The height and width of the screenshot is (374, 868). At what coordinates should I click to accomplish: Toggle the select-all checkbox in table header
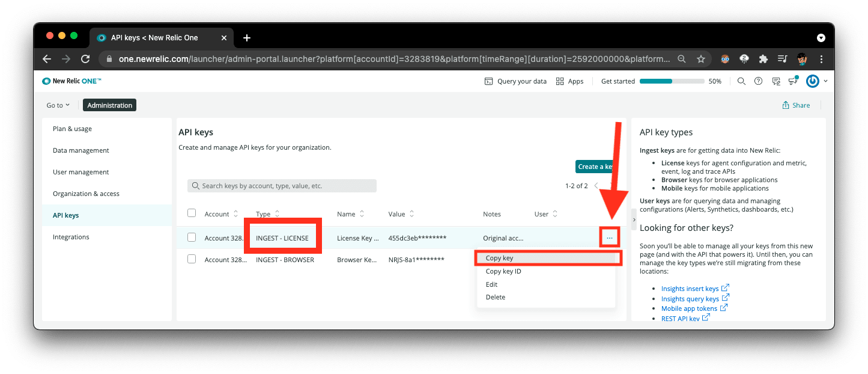(x=192, y=213)
